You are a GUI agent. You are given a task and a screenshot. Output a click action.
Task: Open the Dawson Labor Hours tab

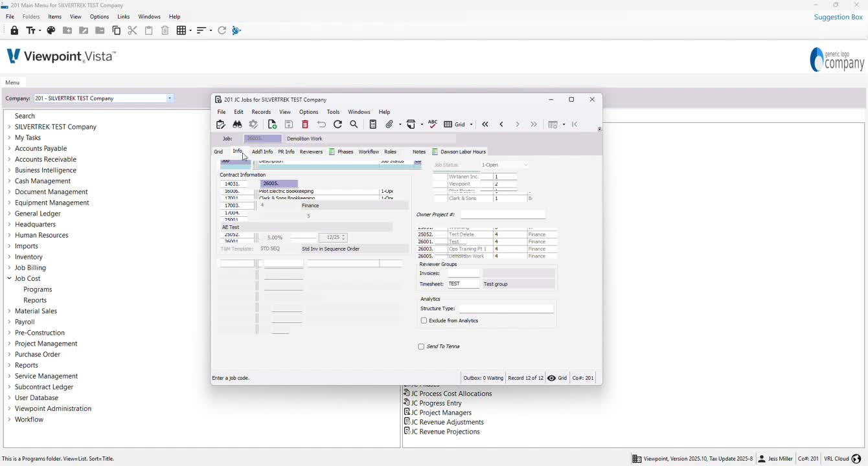click(459, 152)
